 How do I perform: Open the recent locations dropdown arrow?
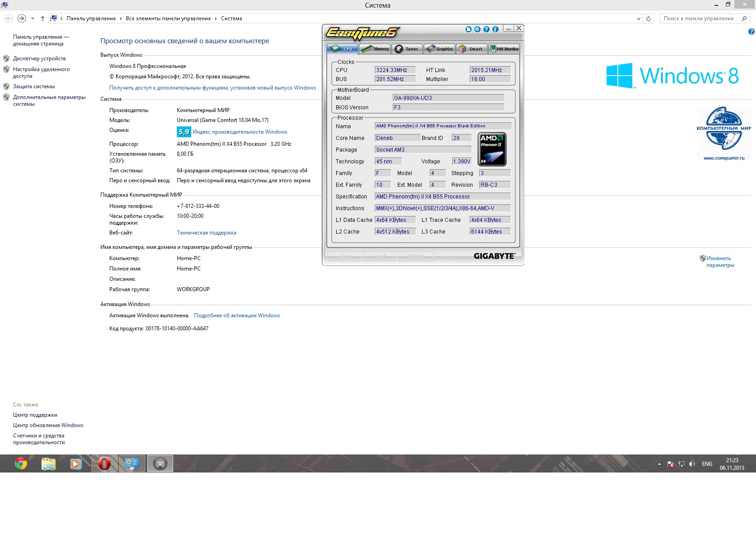32,18
